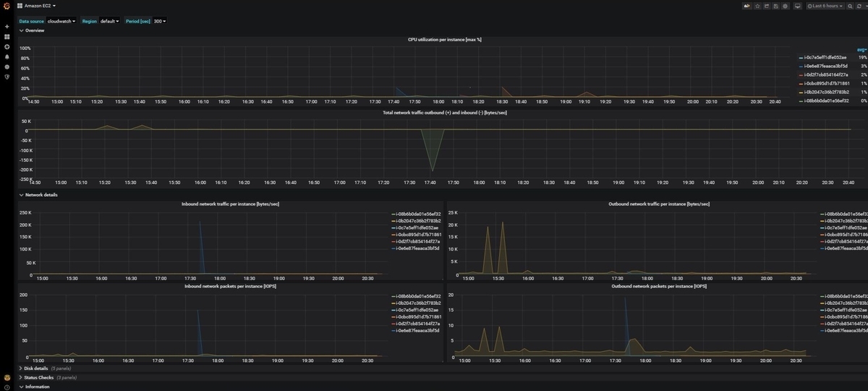Click series color for i-0cbc895d1d7b71861 in Outbound packets legend
The image size is (868, 391).
pyautogui.click(x=822, y=317)
